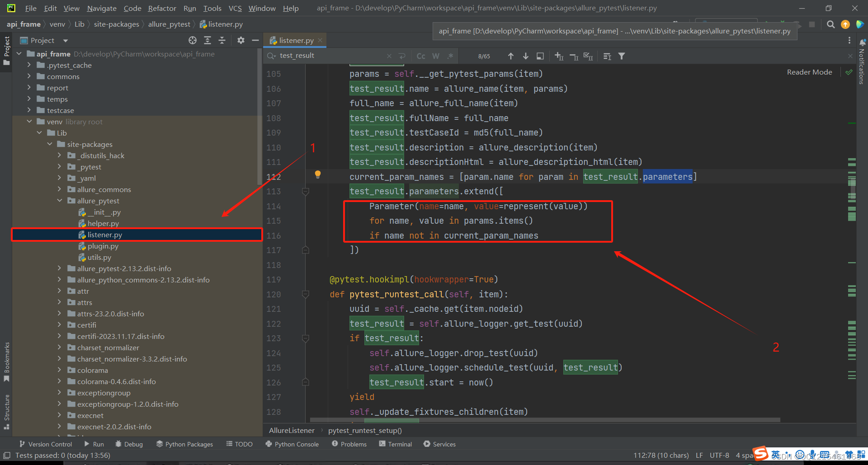Click quick access tool windows icon bottom-left

click(7, 455)
